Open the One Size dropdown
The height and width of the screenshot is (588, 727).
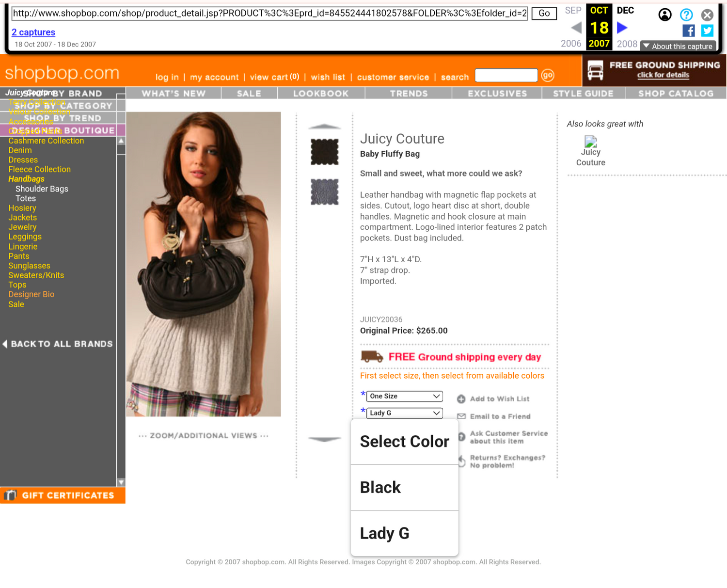pyautogui.click(x=404, y=396)
